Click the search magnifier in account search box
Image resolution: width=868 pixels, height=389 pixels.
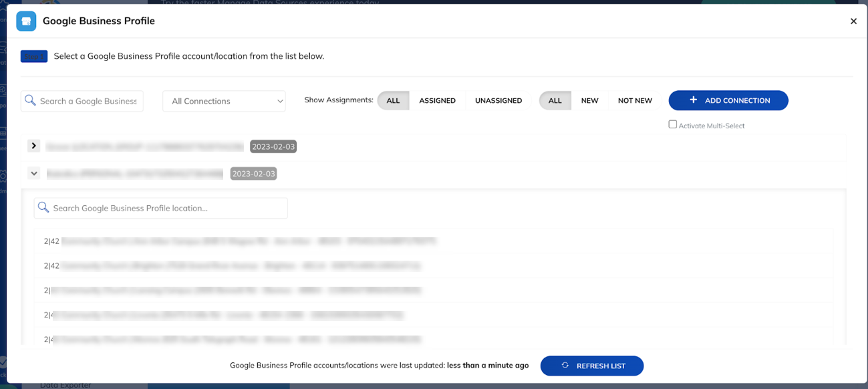coord(30,101)
